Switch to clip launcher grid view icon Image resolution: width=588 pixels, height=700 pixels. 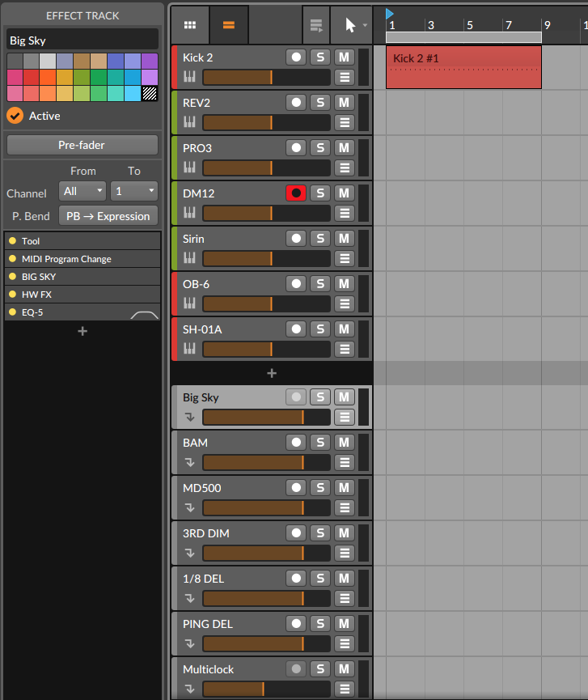190,25
